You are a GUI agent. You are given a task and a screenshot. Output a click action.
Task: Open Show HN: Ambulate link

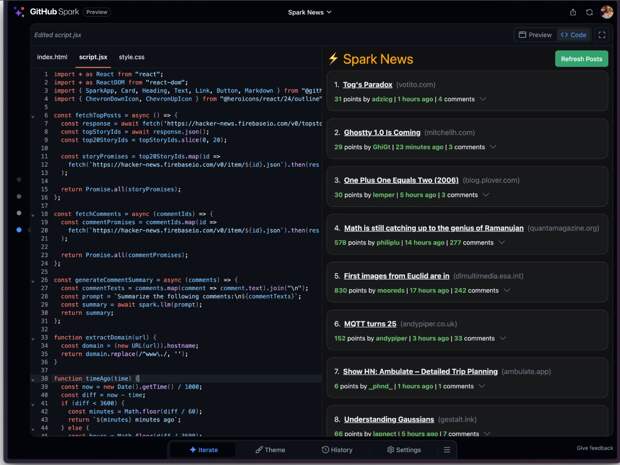(420, 372)
